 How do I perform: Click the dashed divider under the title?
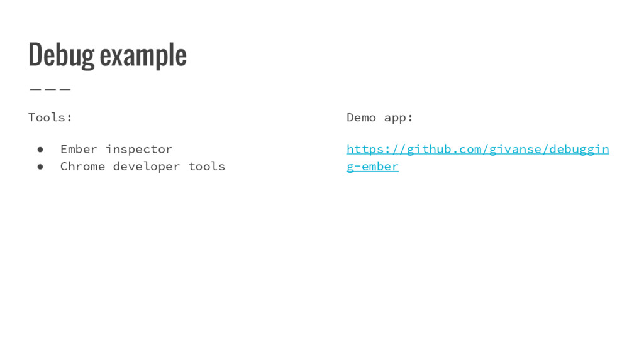tap(50, 89)
